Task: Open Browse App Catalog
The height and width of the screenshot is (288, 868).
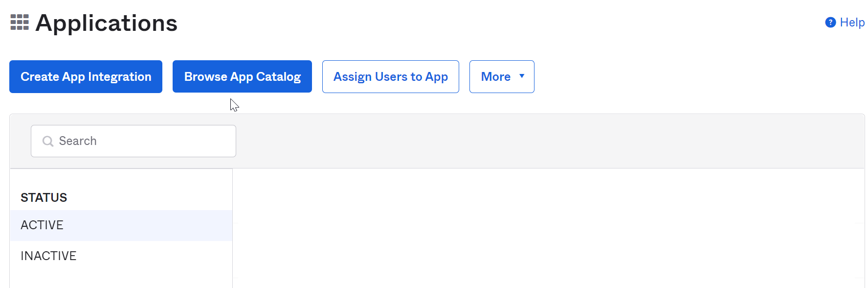Action: tap(242, 77)
